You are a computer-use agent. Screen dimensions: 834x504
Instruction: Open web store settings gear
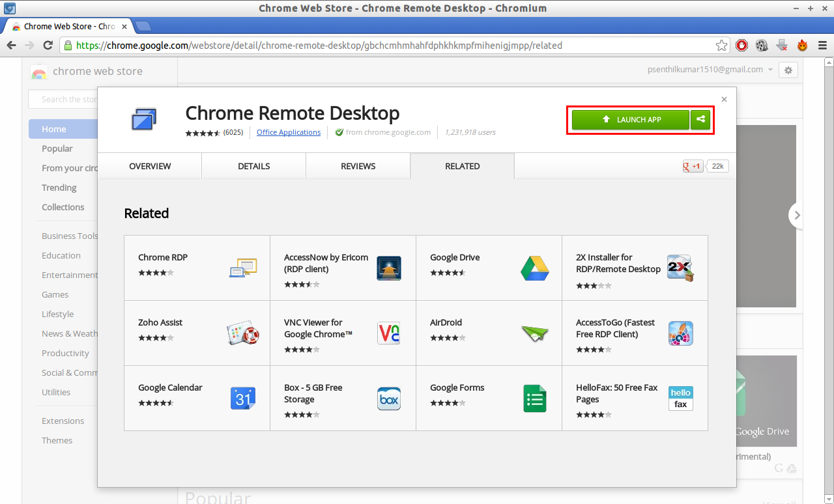pos(788,70)
